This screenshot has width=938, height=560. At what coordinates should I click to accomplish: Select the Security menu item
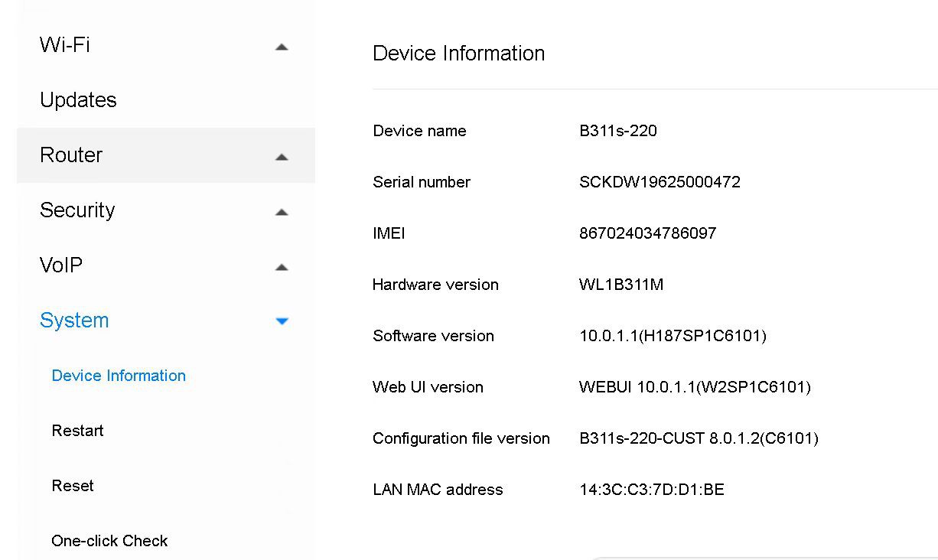pyautogui.click(x=77, y=210)
